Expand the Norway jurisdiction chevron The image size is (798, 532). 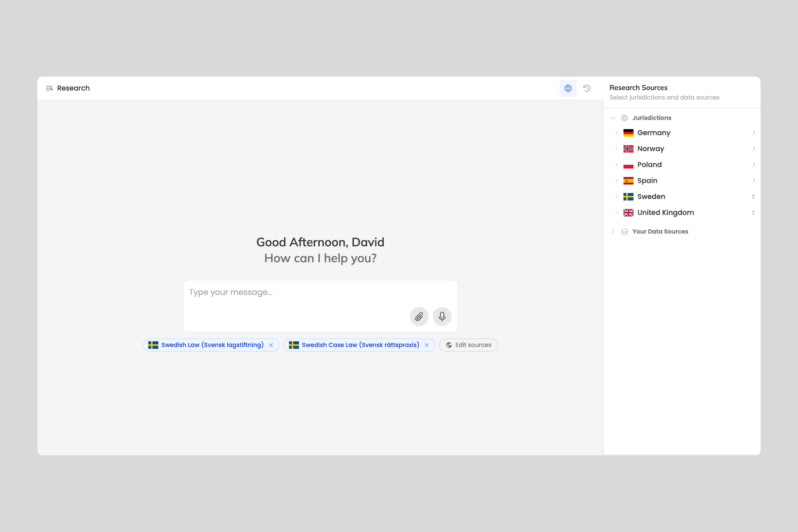[617, 149]
